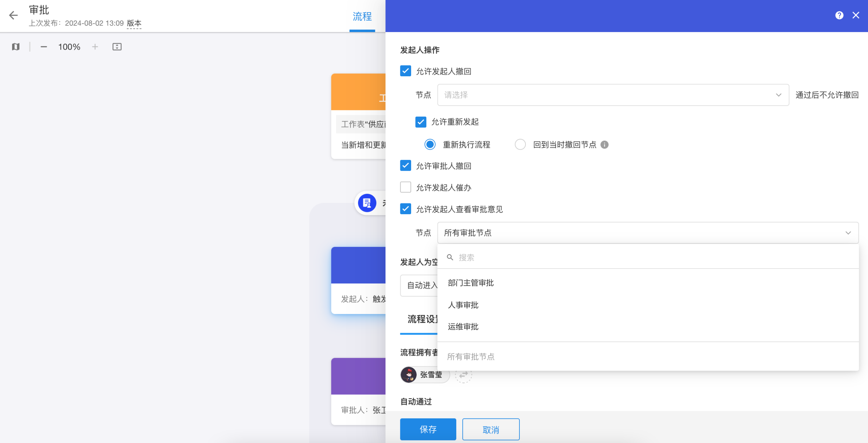Close the settings panel with X
The image size is (868, 443).
[856, 15]
